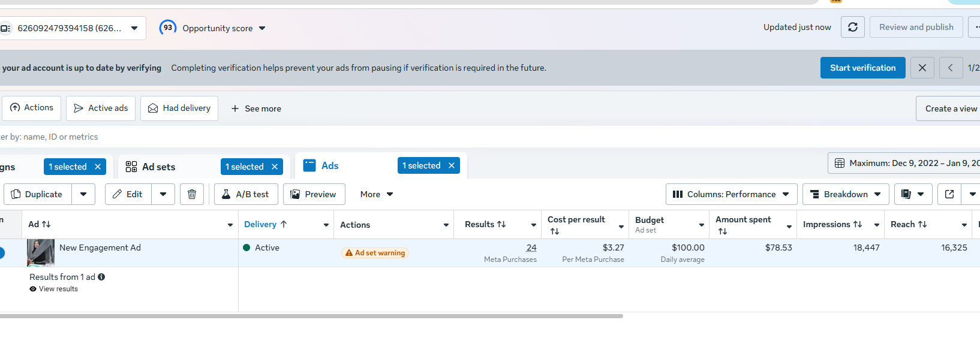
Task: Open the Breakdown dropdown
Action: [x=846, y=194]
